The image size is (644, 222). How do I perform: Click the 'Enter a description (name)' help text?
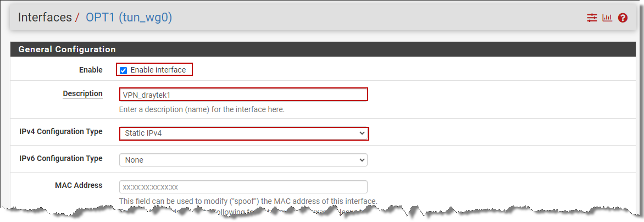click(202, 109)
